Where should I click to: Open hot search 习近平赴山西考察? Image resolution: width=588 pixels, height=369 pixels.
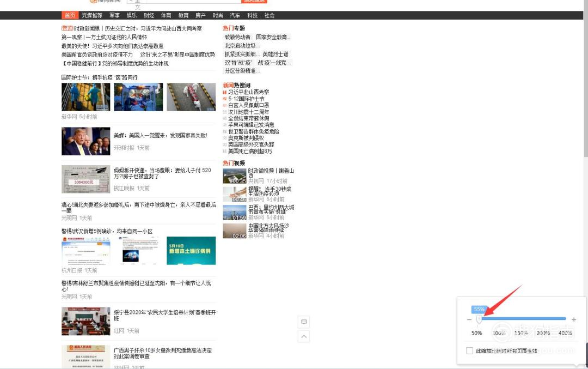click(248, 92)
